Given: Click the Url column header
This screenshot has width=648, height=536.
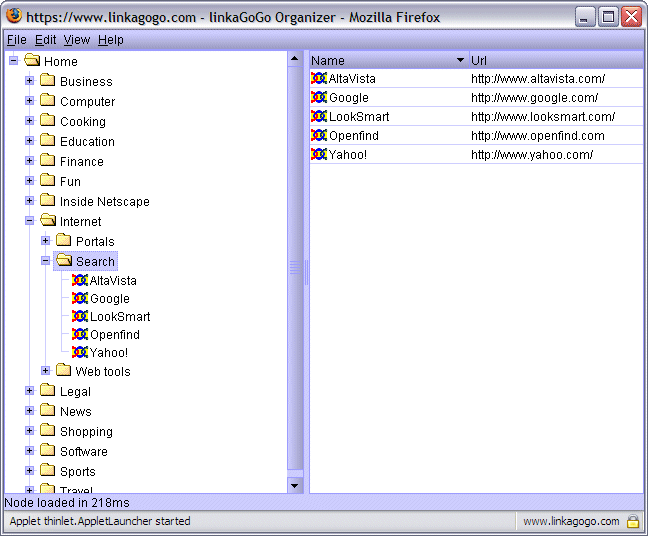Looking at the screenshot, I should pyautogui.click(x=556, y=60).
